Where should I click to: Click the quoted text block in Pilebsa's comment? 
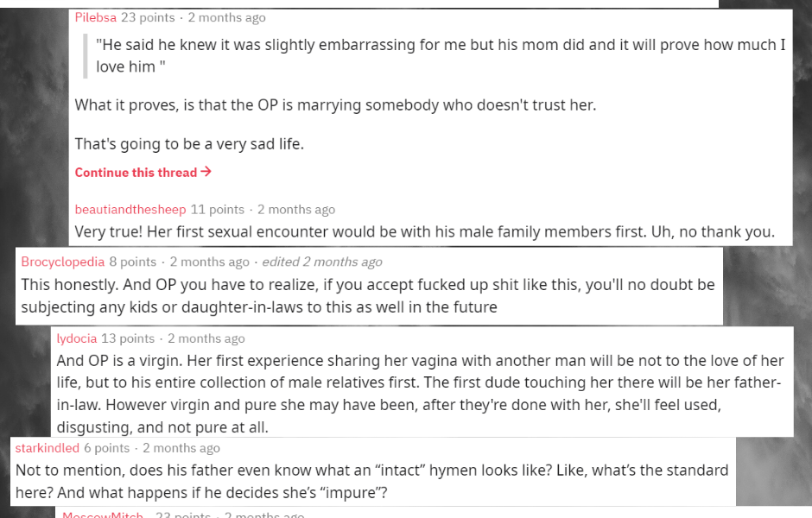(441, 56)
